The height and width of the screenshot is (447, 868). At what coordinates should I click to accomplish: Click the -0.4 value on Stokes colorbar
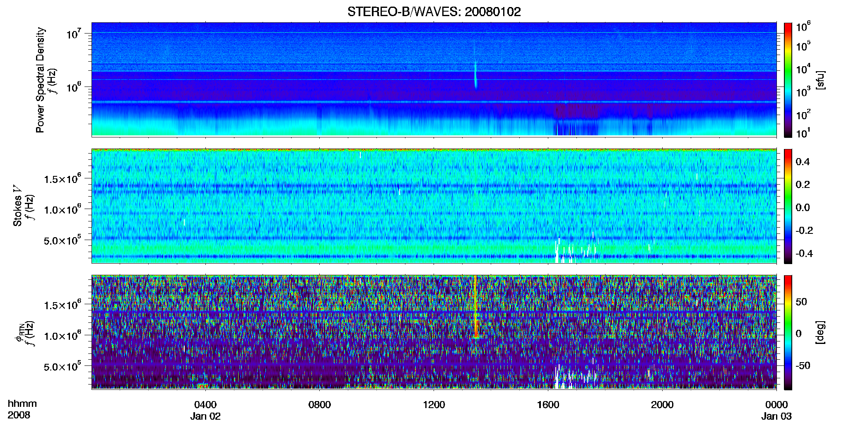(804, 253)
